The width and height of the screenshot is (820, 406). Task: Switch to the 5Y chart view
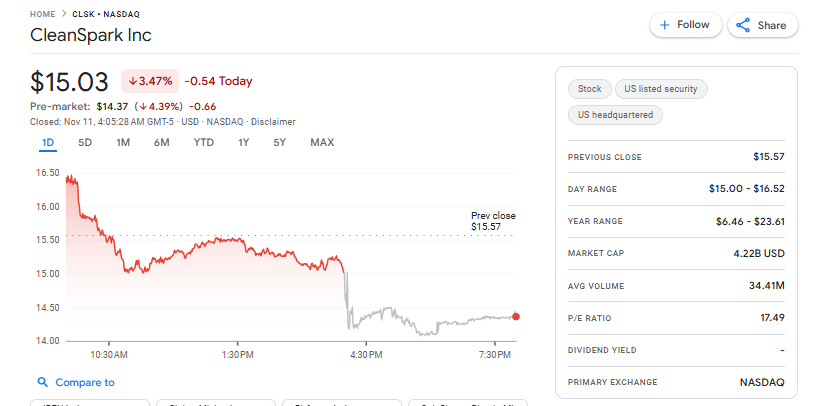tap(279, 142)
